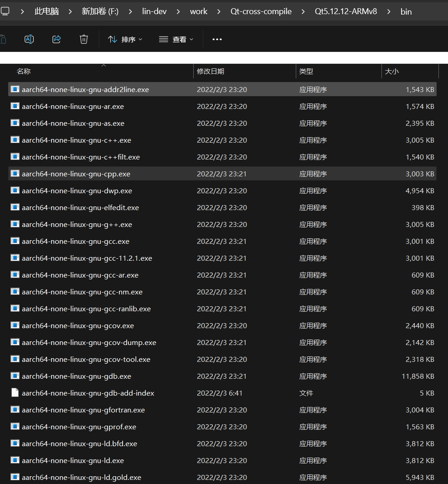Click icon of aarch64-none-linux-gnu-gfortran.exe
448x484 pixels.
pyautogui.click(x=15, y=410)
